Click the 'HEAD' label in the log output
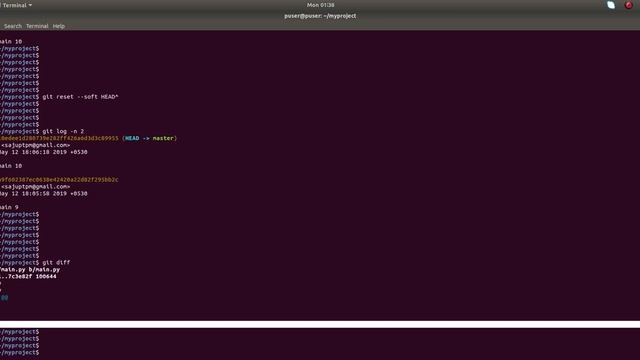This screenshot has height=360, width=640. [132, 138]
